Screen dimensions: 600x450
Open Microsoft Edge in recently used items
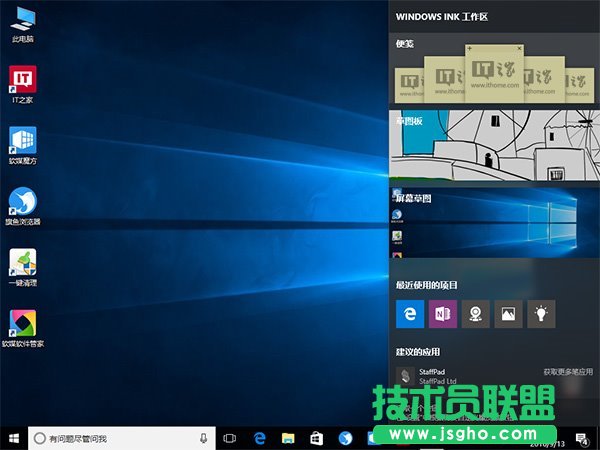coord(410,314)
